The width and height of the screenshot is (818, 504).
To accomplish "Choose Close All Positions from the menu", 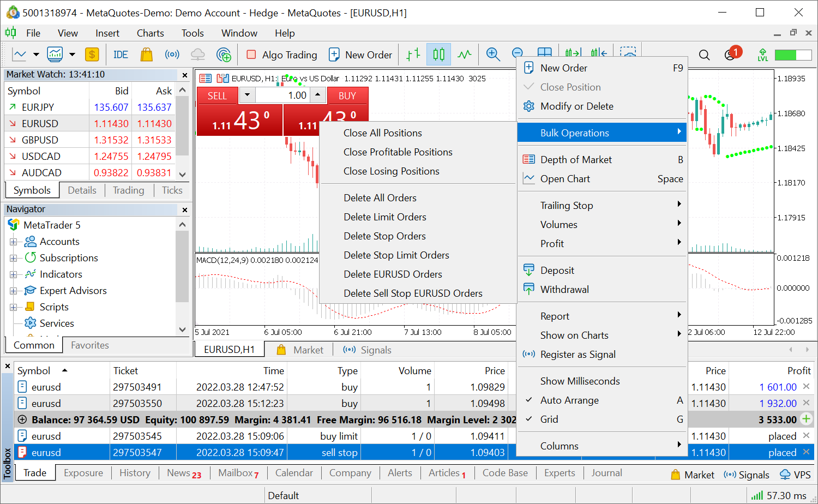I will [382, 133].
